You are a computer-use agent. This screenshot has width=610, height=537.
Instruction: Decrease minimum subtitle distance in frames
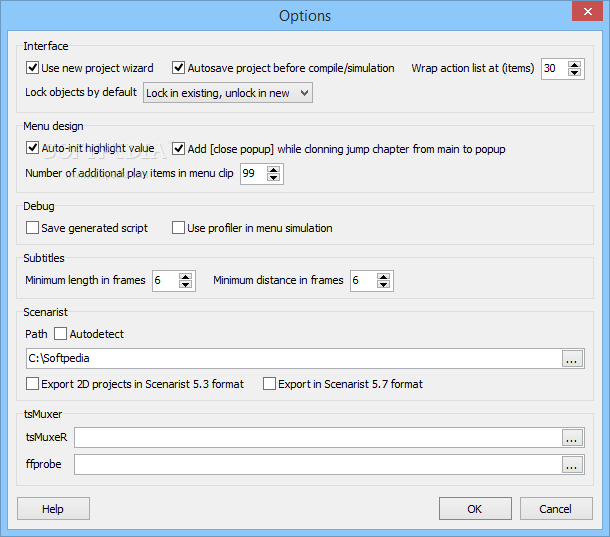pos(384,285)
